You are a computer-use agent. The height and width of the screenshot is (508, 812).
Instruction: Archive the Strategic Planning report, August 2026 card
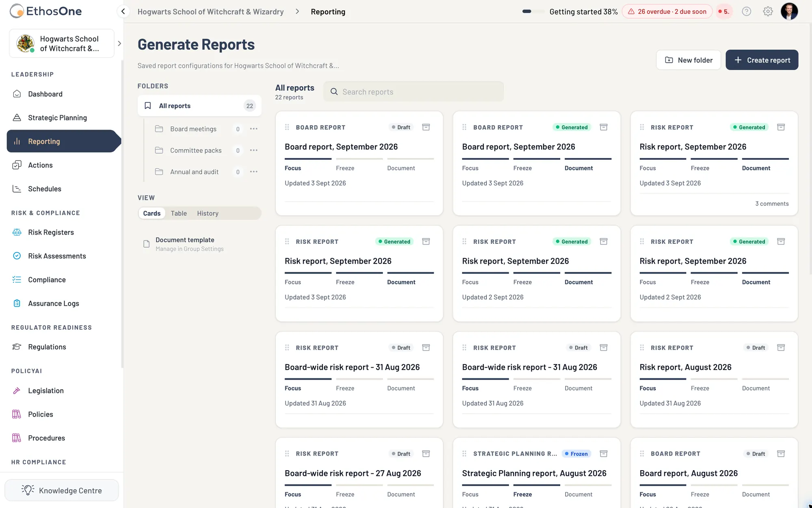coord(604,454)
